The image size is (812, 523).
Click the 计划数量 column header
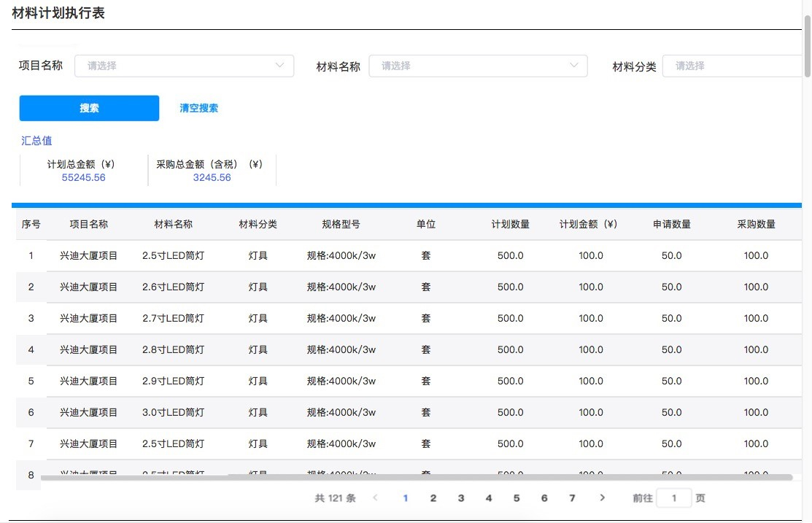coord(511,224)
